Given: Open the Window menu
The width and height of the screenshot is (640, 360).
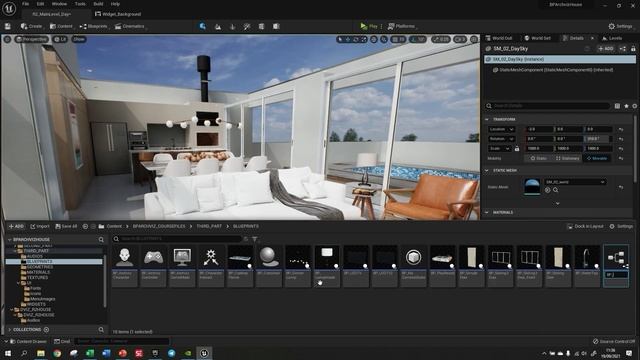Looking at the screenshot, I should coord(59,4).
